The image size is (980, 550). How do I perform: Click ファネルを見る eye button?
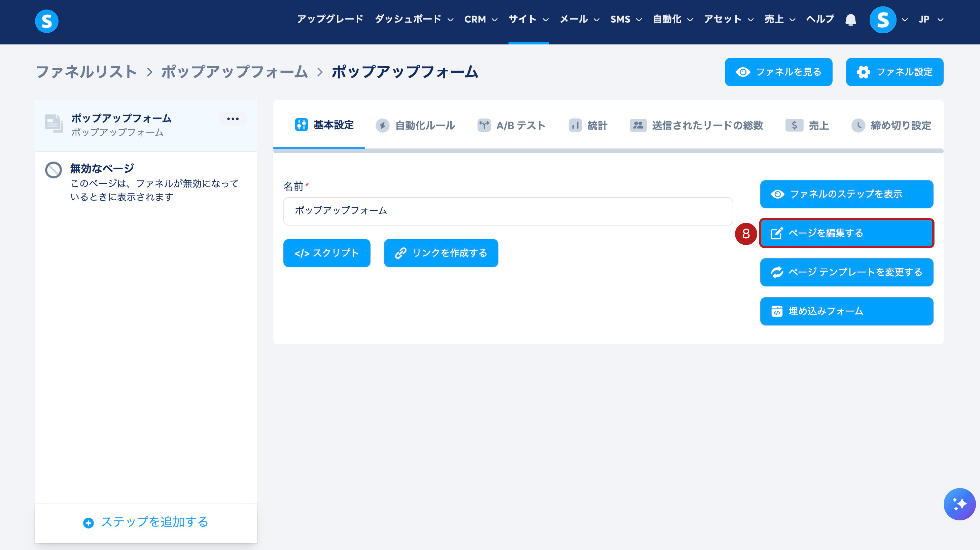(x=778, y=72)
